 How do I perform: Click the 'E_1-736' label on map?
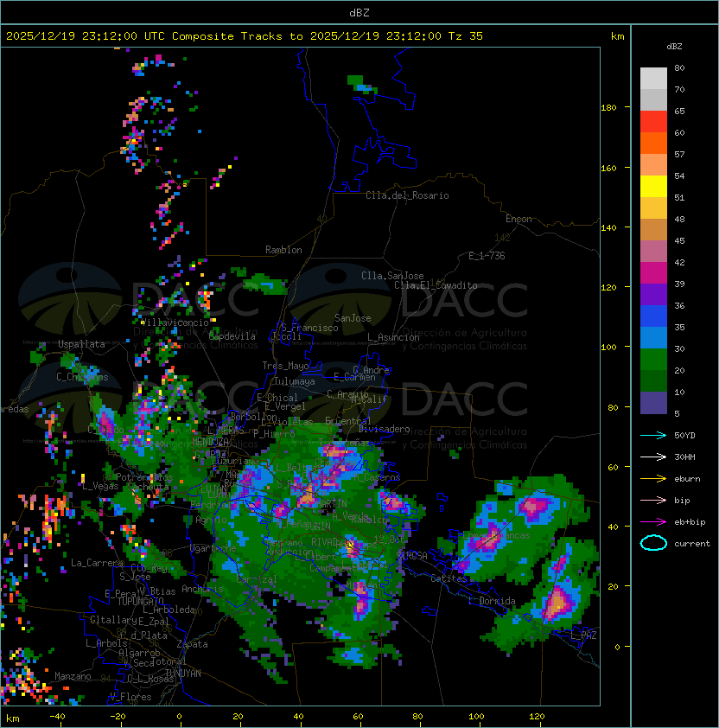[487, 256]
